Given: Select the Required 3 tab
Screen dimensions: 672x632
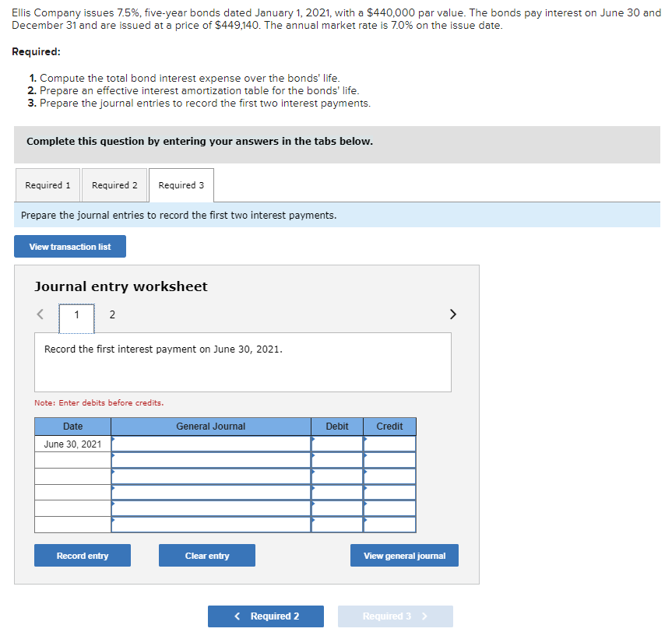Looking at the screenshot, I should pos(181,185).
